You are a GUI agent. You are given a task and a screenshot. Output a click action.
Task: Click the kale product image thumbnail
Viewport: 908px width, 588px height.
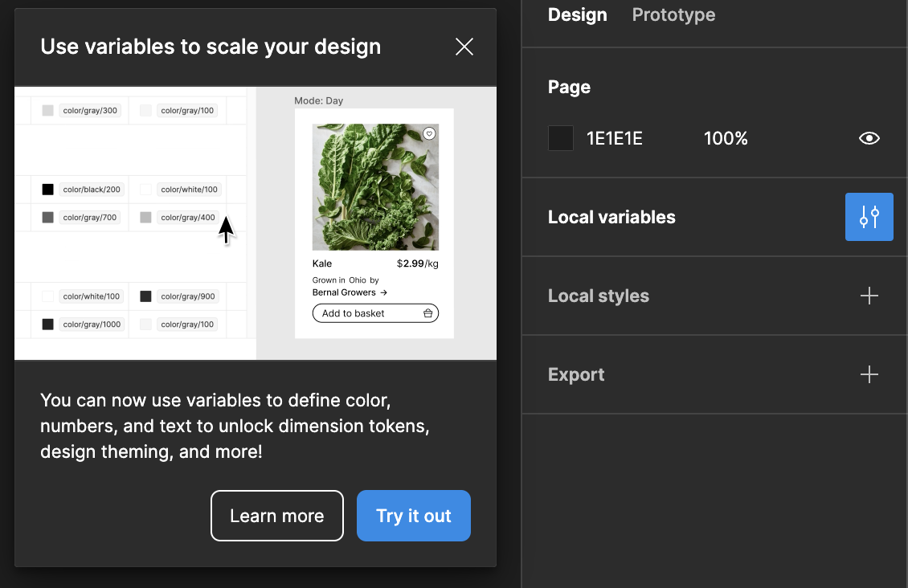(375, 187)
